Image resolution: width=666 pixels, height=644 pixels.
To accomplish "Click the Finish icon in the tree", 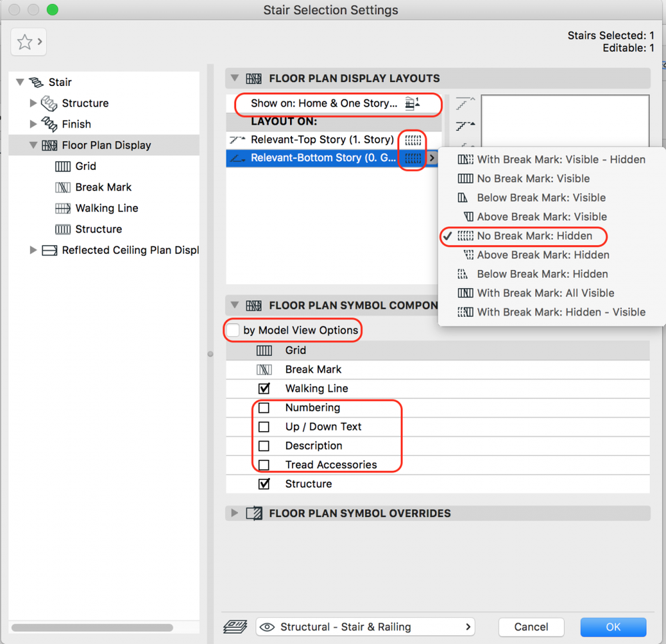I will click(x=49, y=124).
